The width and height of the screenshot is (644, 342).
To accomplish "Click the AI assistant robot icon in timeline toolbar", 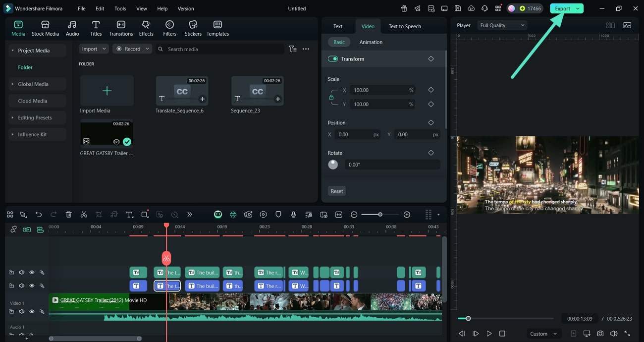I will pos(218,215).
